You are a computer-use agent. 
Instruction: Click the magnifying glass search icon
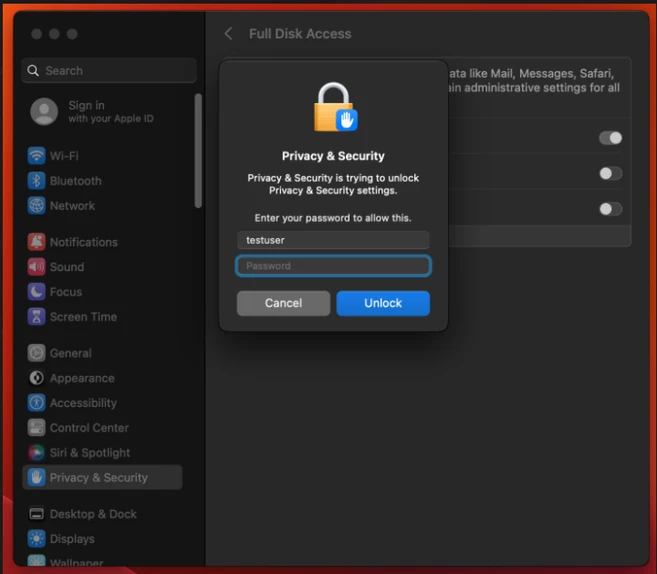pos(33,70)
